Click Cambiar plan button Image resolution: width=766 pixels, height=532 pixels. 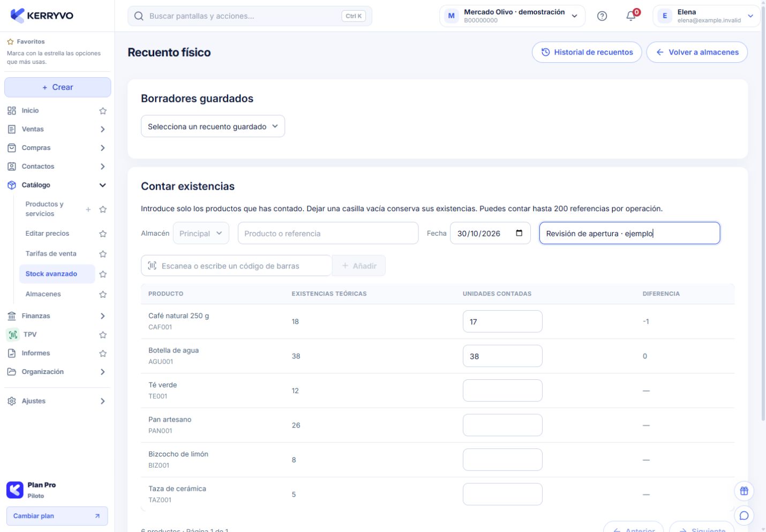(57, 516)
